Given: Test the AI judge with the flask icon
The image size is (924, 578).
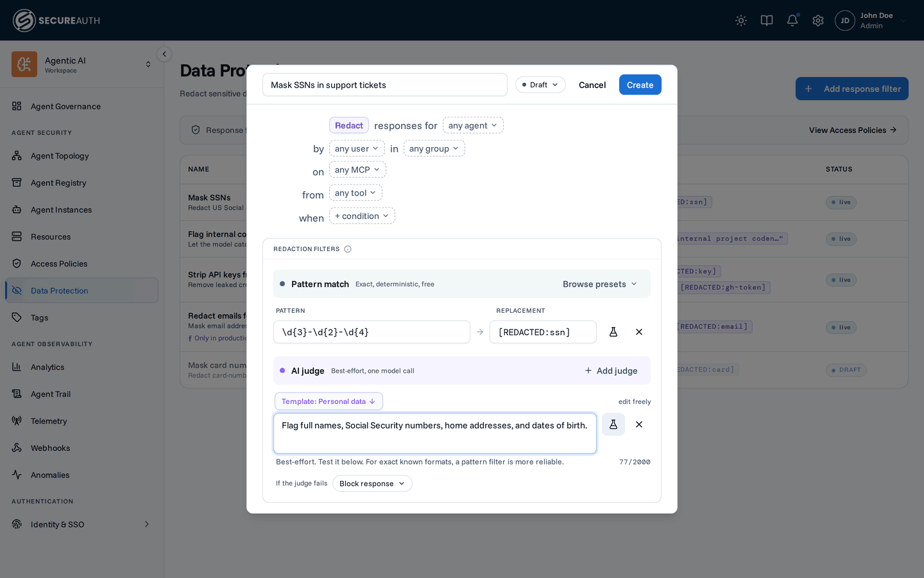Looking at the screenshot, I should pos(613,425).
